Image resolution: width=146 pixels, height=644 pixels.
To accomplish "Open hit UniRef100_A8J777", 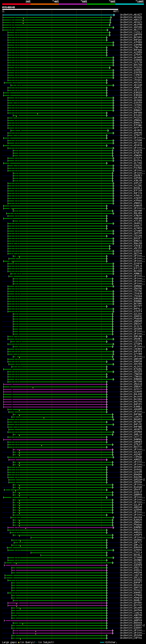I will (x=131, y=30).
